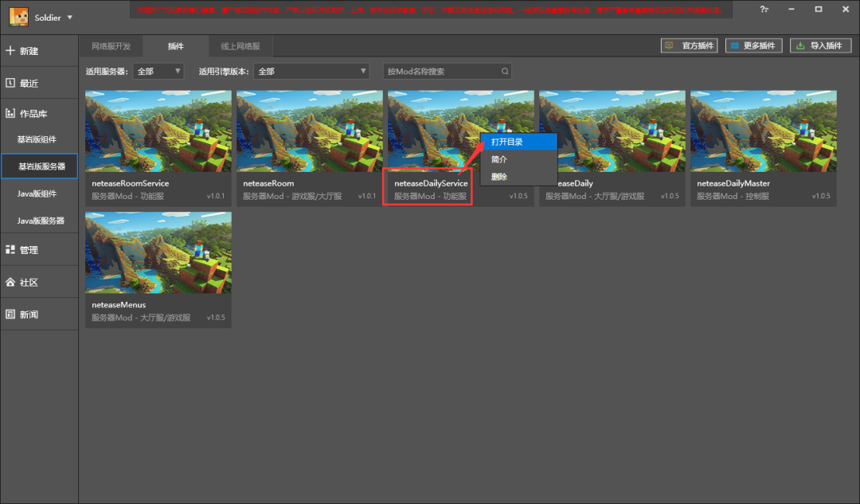Click the neteaseMenus plugin thumbnail
Screen dimensions: 860x504
(x=158, y=252)
